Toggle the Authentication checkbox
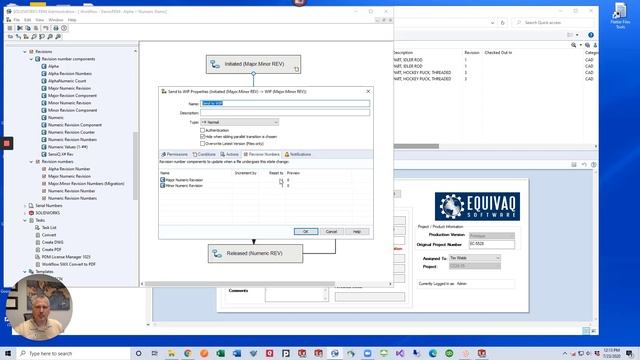 202,130
